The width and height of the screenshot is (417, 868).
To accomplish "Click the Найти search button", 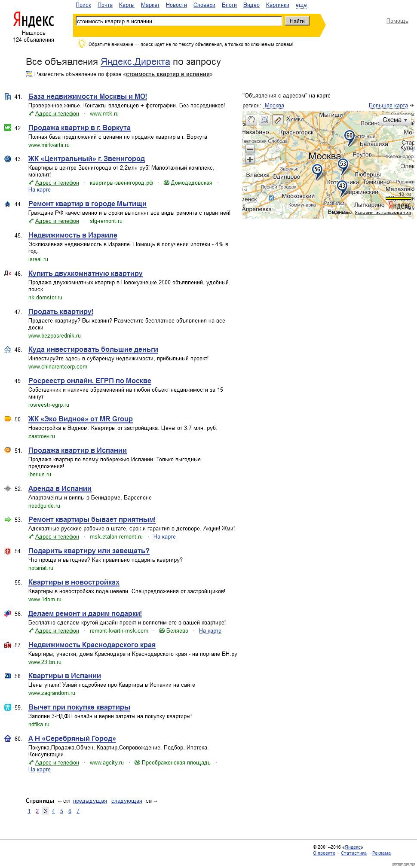I will (x=297, y=21).
